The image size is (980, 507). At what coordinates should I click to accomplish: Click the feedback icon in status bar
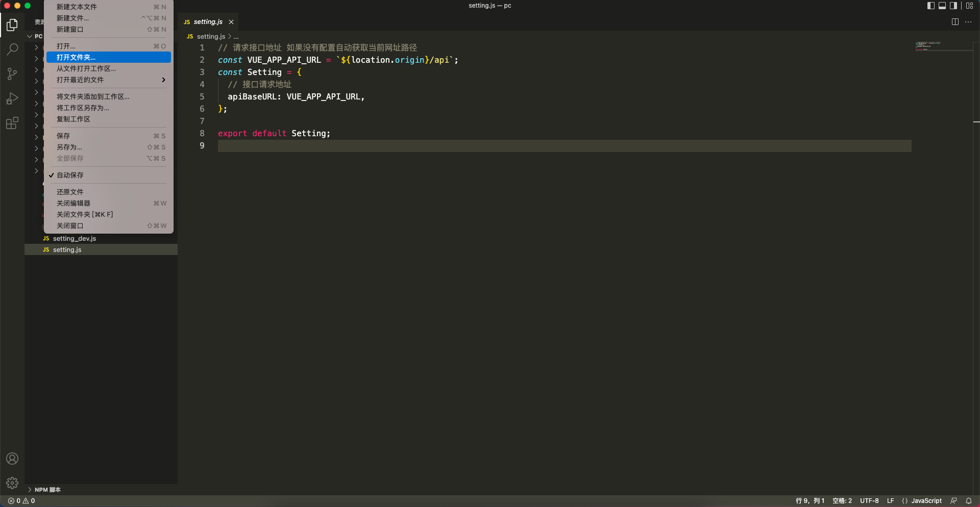coord(953,501)
